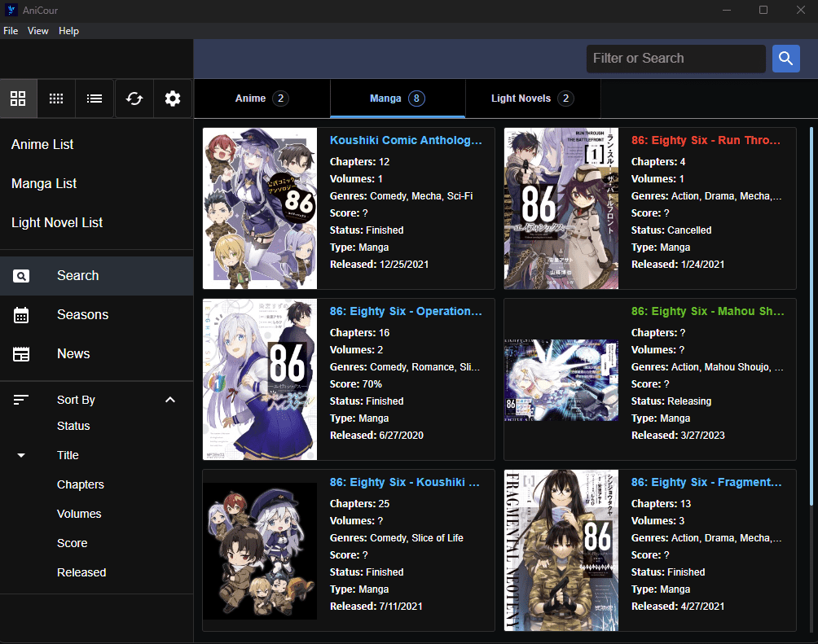This screenshot has height=644, width=818.
Task: Click 'Chapters: 25' on Koushiki card
Action: [359, 504]
